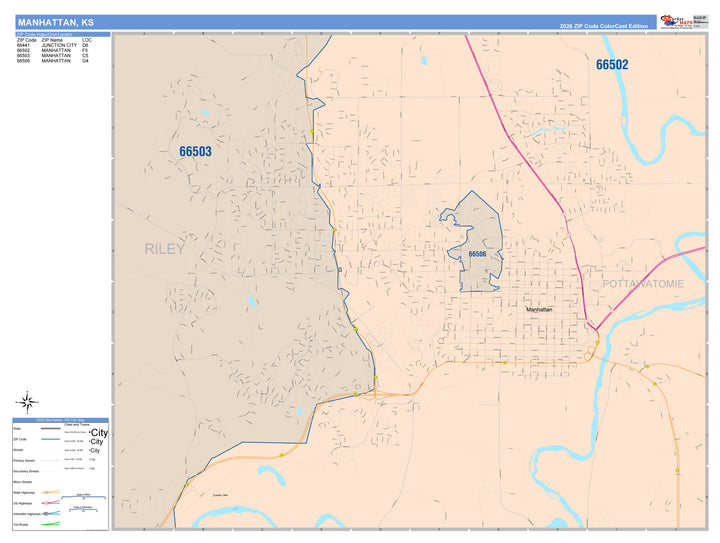Click the Interstate Highways blue legend symbol

[51, 513]
